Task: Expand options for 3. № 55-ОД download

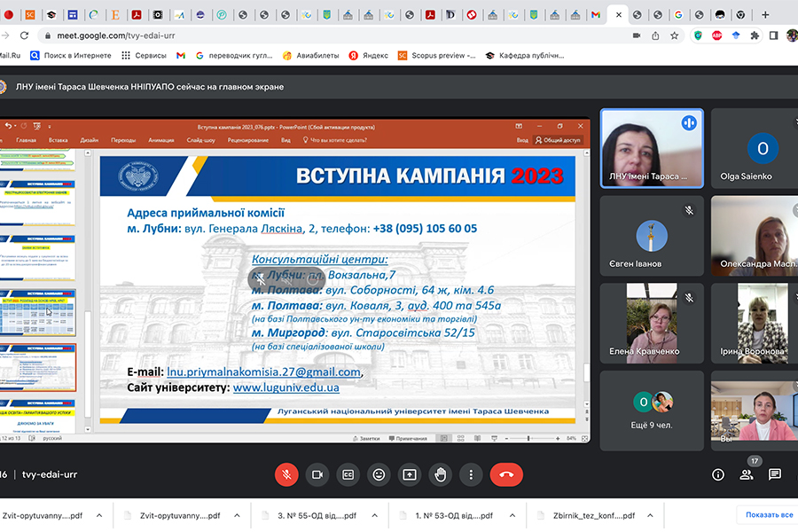Action: 374,516
